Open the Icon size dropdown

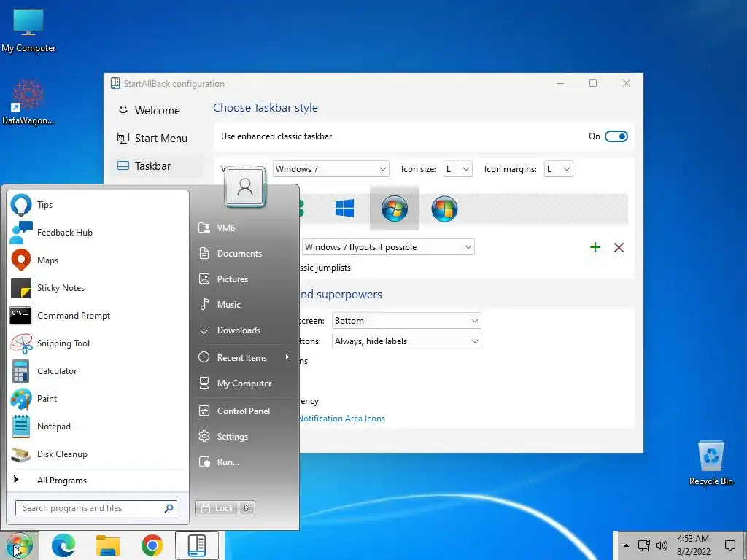(x=458, y=169)
